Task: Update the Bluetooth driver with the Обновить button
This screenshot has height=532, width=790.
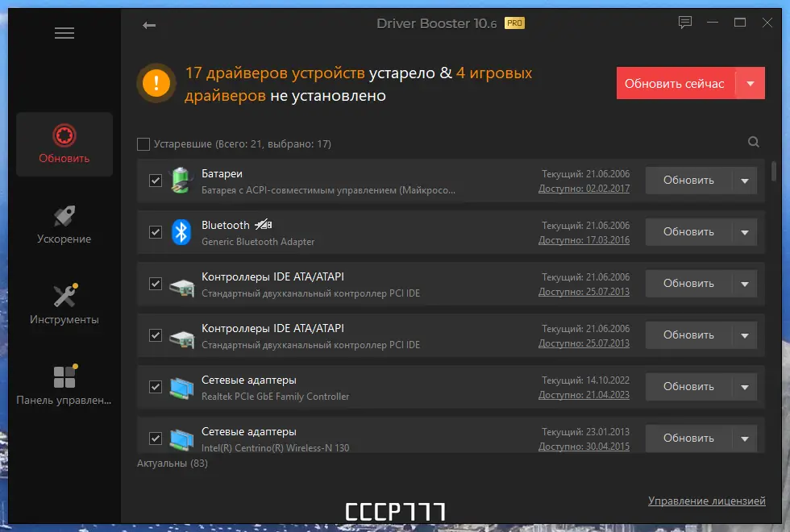Action: pyautogui.click(x=688, y=232)
